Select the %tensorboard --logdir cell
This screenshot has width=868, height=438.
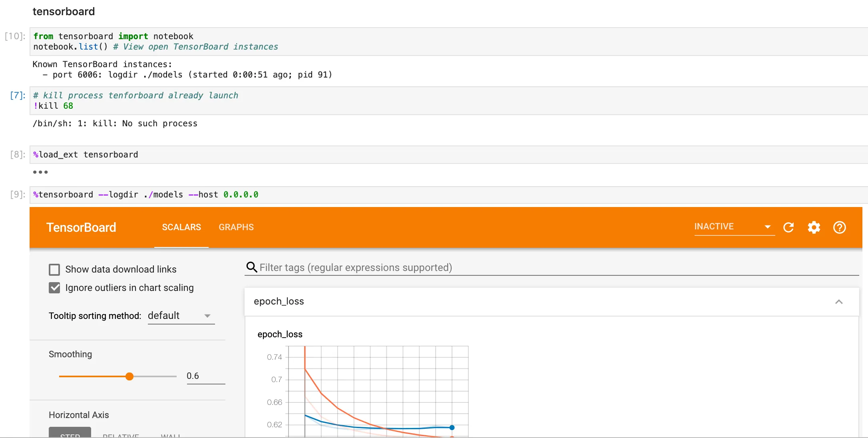[448, 195]
